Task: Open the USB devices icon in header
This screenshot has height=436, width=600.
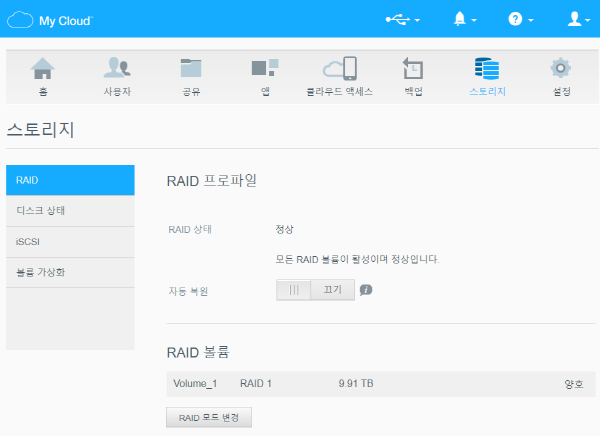Action: [398, 20]
